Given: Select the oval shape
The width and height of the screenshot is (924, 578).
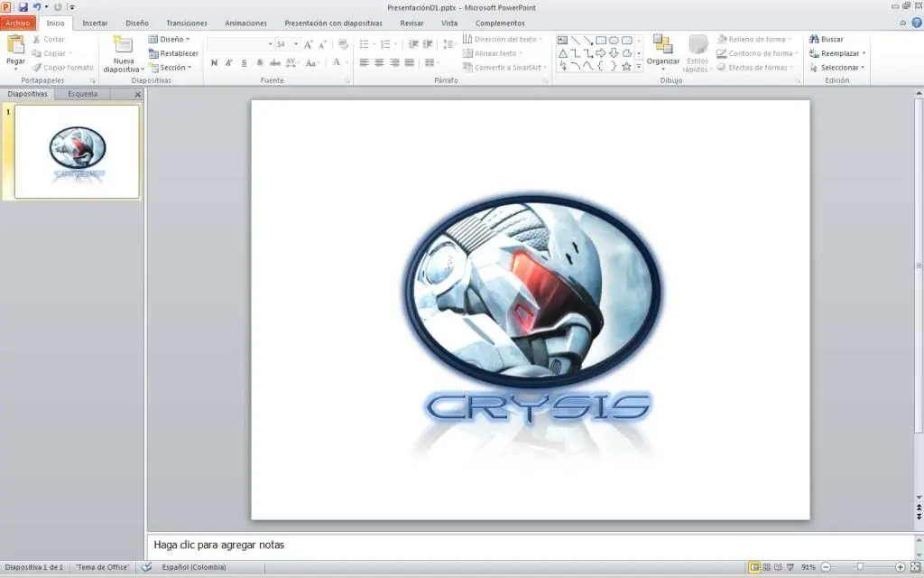Looking at the screenshot, I should (614, 40).
